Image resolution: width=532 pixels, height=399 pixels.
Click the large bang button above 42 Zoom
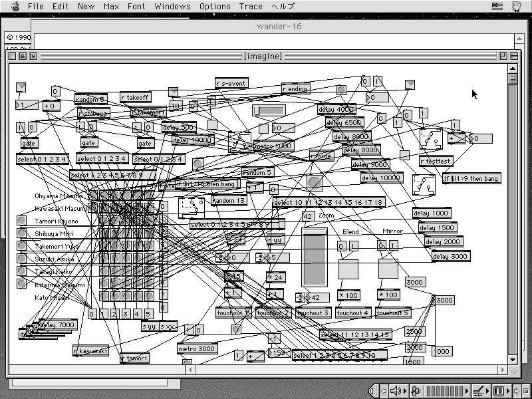315,183
